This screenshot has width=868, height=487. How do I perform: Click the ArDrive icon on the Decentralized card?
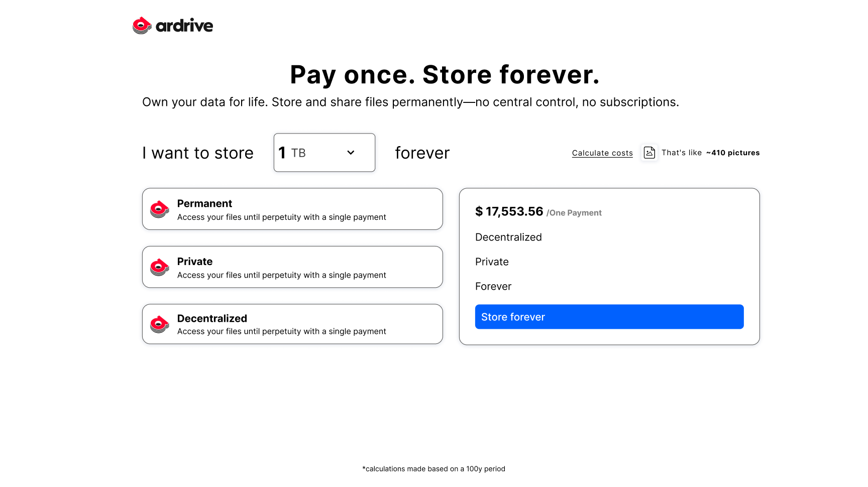pos(159,324)
